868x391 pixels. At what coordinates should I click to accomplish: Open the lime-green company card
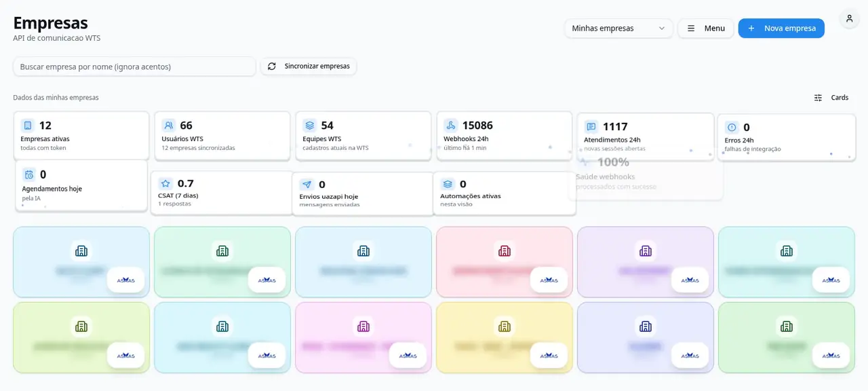(81, 337)
